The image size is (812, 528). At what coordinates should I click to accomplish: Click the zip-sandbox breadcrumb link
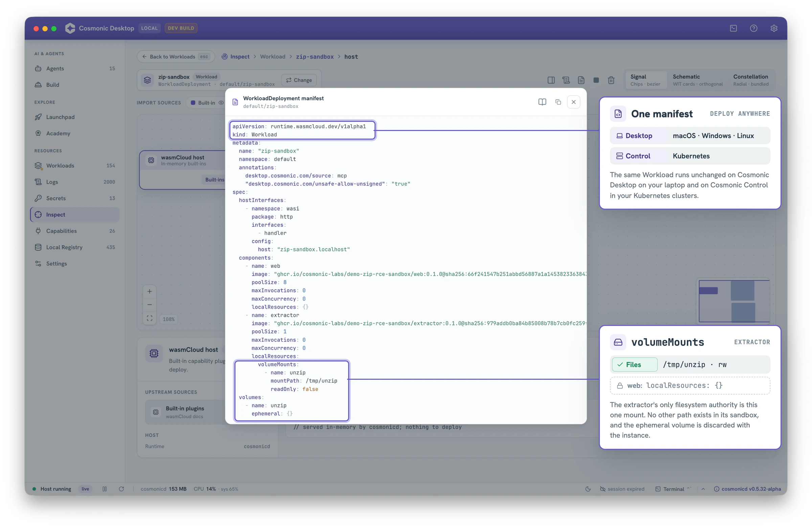(315, 57)
